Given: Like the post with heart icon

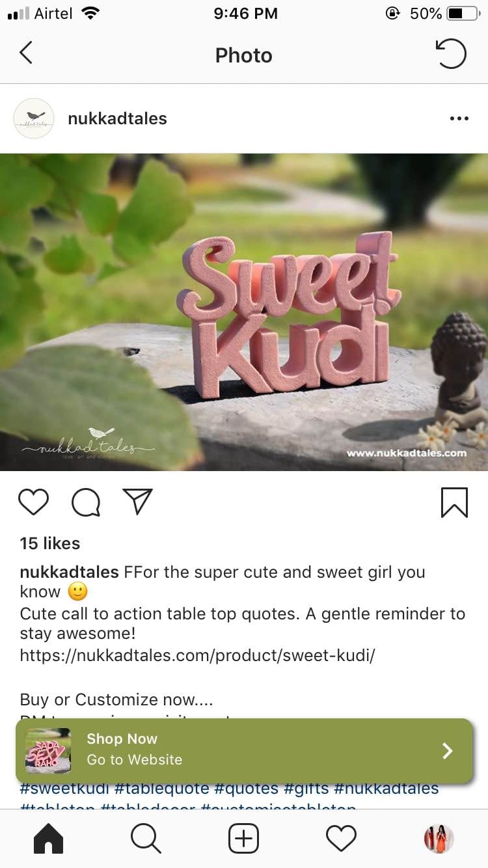Looking at the screenshot, I should (x=33, y=502).
